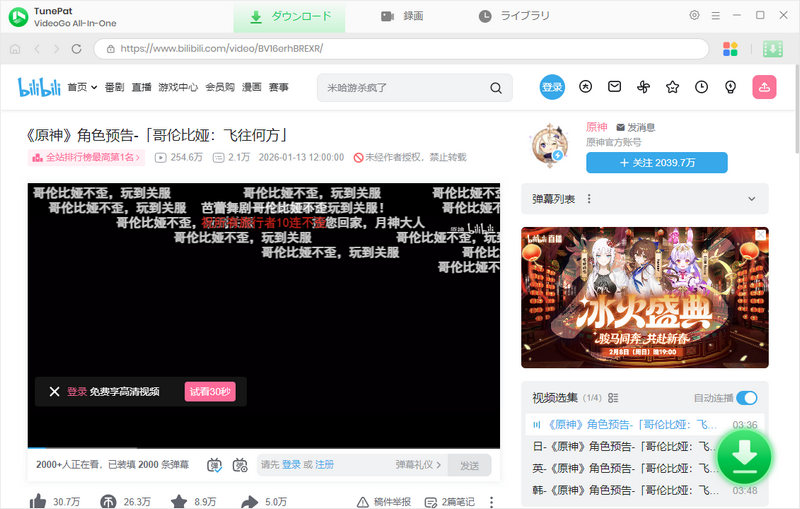Image resolution: width=800 pixels, height=509 pixels.
Task: Click 发消息 link
Action: tap(636, 127)
